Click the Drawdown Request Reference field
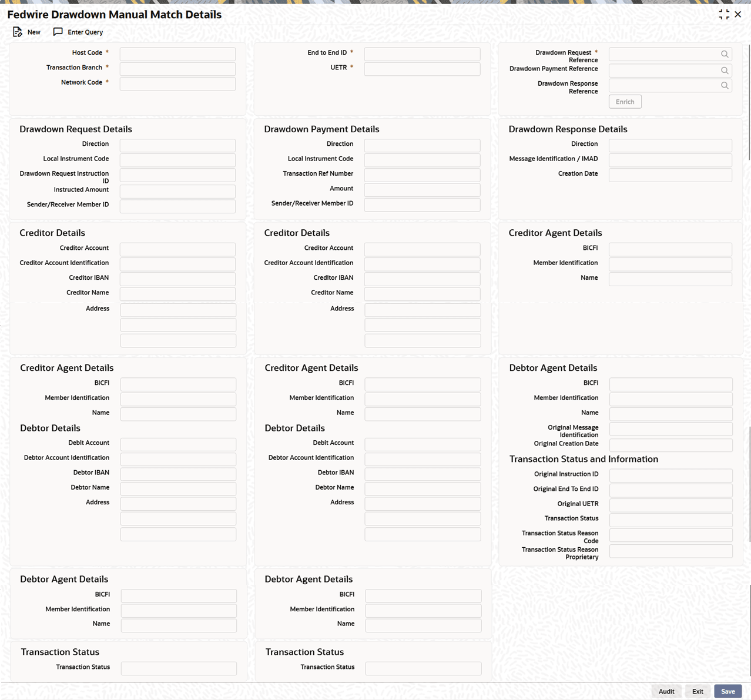The height and width of the screenshot is (700, 751). click(x=670, y=54)
